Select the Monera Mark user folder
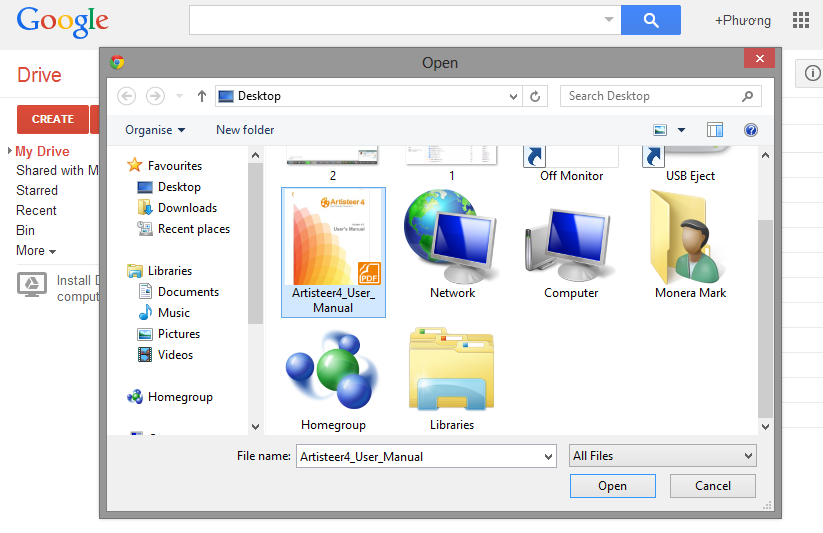Viewport: 823px width, 533px height. (x=690, y=245)
